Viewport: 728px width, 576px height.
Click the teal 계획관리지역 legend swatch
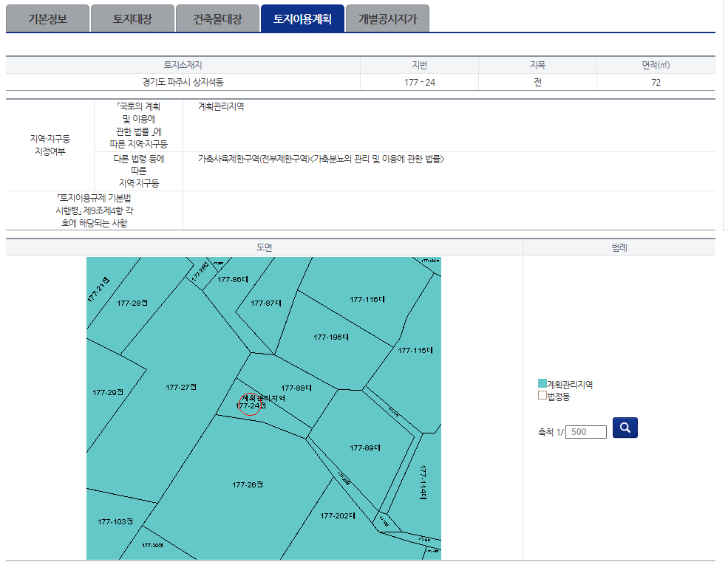pos(542,384)
